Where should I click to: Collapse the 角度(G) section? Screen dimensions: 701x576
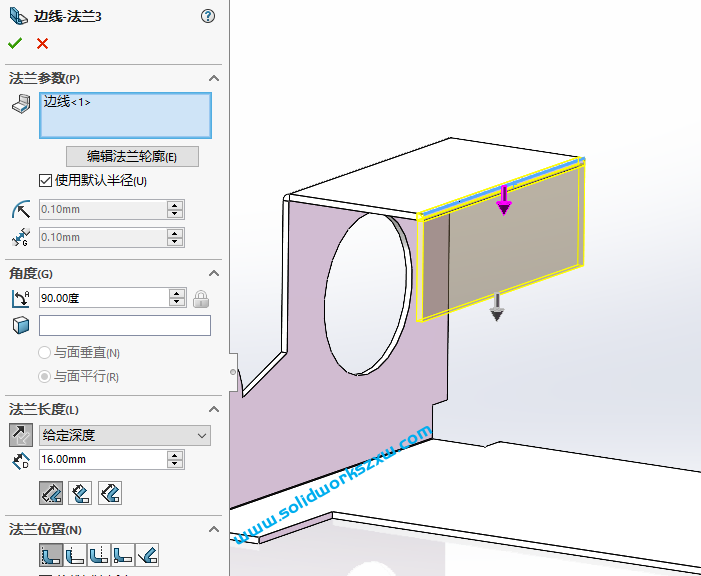pos(214,273)
